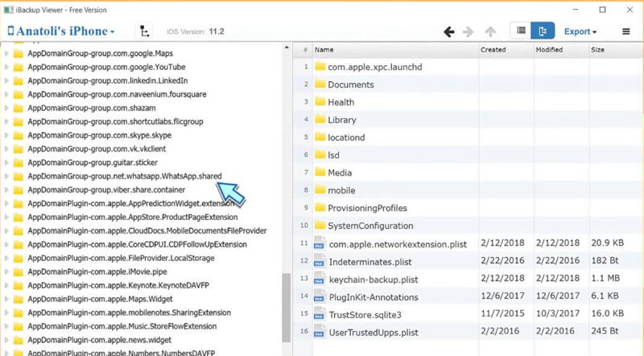
Task: Select the com.naveenium.foursquare folder icon
Action: pos(18,94)
